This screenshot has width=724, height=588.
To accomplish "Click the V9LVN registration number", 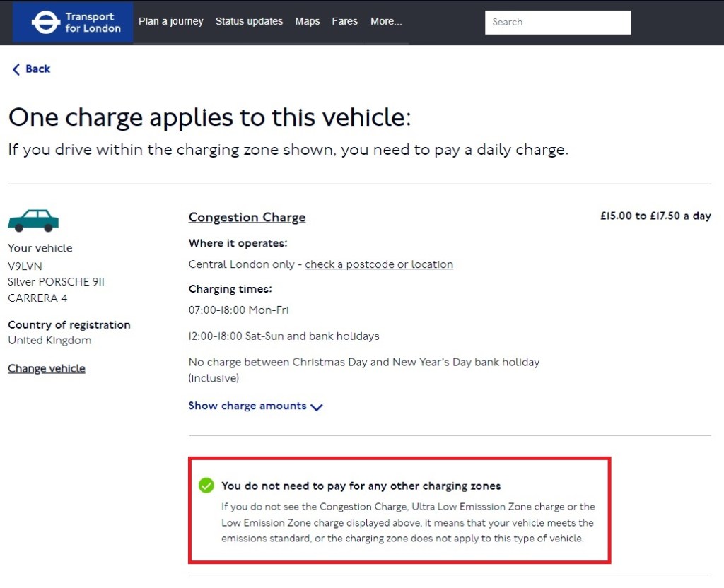I will tap(25, 266).
